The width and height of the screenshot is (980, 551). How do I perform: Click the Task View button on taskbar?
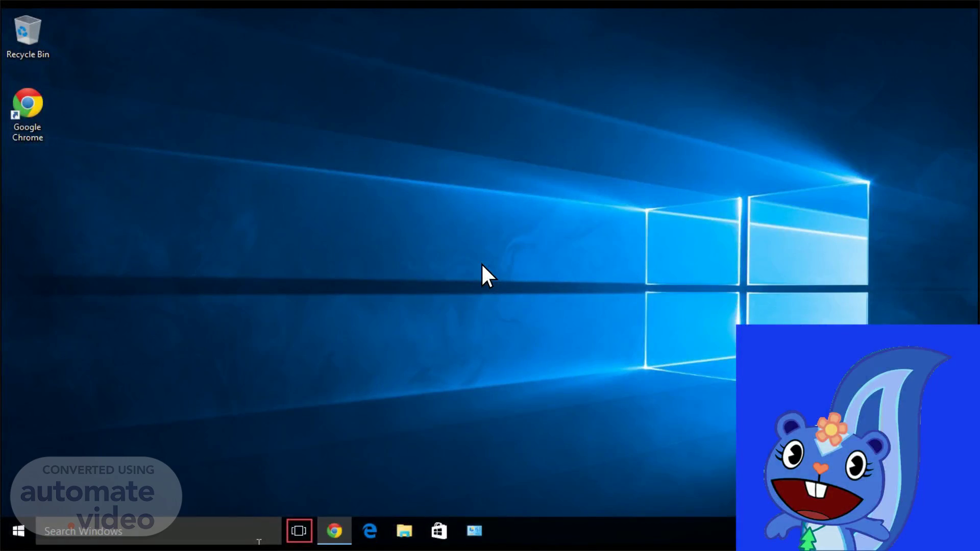(x=299, y=531)
